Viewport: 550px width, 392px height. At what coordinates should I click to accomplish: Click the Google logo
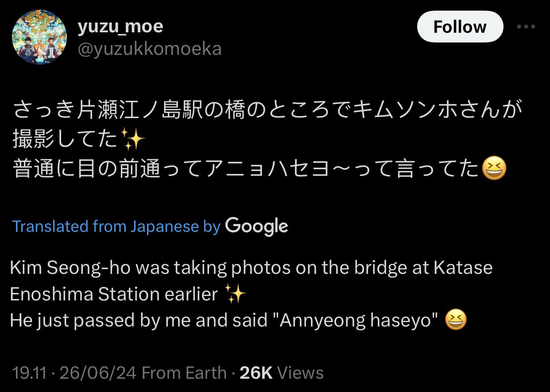(256, 226)
